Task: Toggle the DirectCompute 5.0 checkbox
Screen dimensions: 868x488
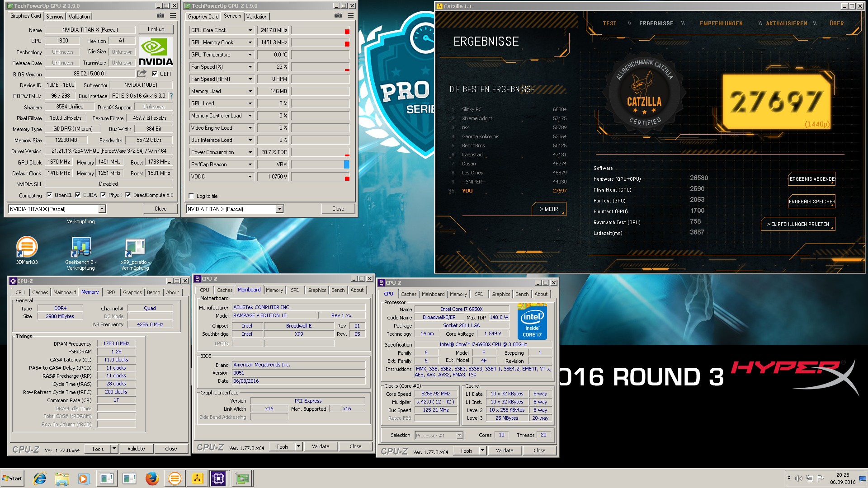Action: tap(128, 195)
